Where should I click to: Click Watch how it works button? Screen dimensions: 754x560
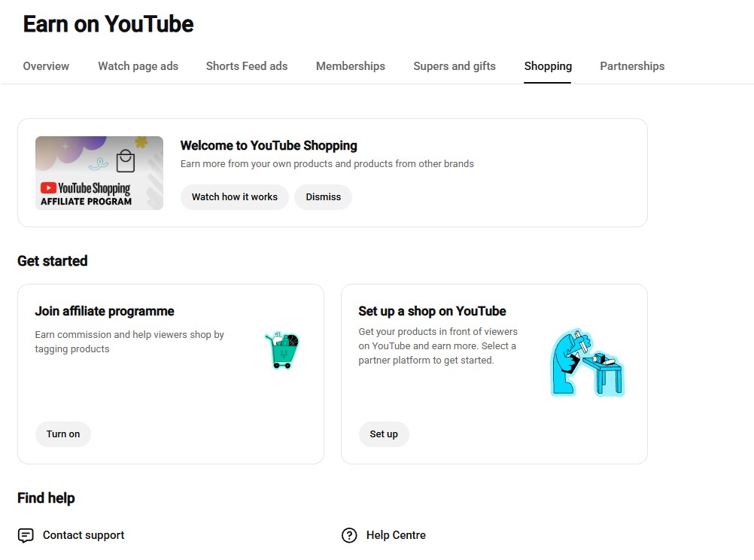tap(235, 196)
